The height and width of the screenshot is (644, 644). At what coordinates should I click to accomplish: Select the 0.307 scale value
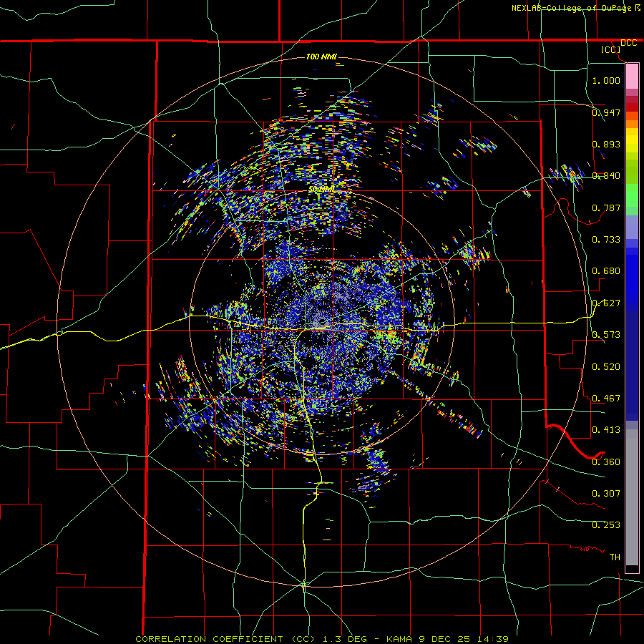tap(606, 493)
